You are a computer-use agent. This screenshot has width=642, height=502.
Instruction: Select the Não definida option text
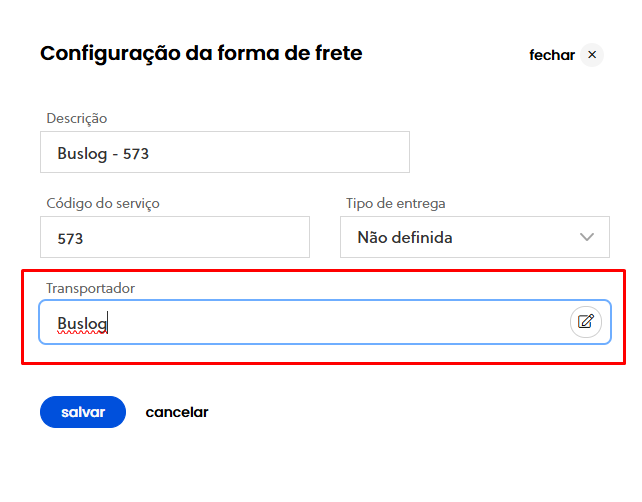click(x=405, y=237)
